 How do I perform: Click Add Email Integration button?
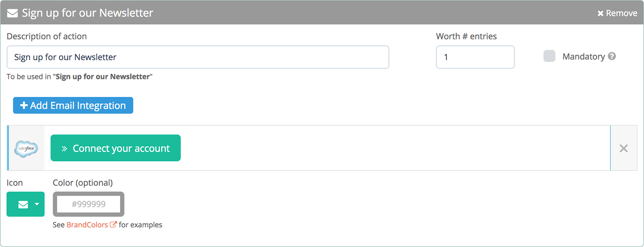(x=73, y=105)
